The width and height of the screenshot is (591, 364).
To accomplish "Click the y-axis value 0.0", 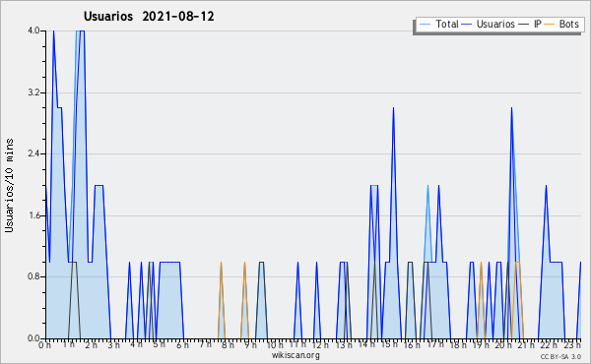I will pos(33,338).
